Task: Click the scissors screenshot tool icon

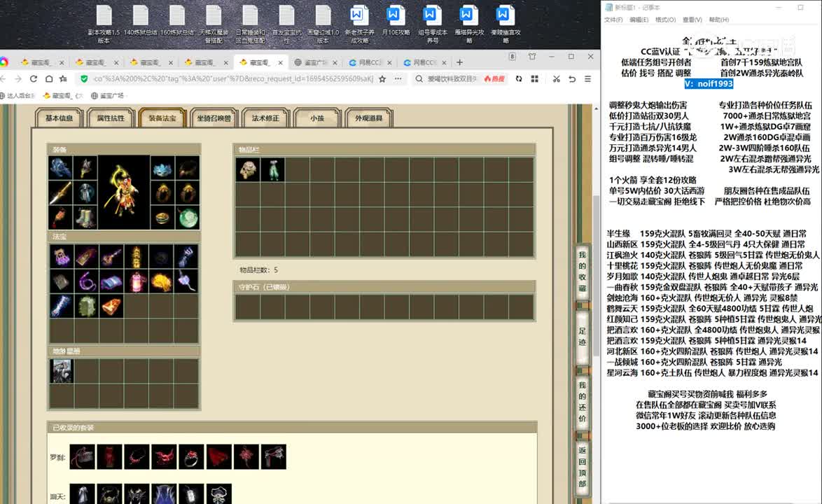Action: (x=556, y=78)
